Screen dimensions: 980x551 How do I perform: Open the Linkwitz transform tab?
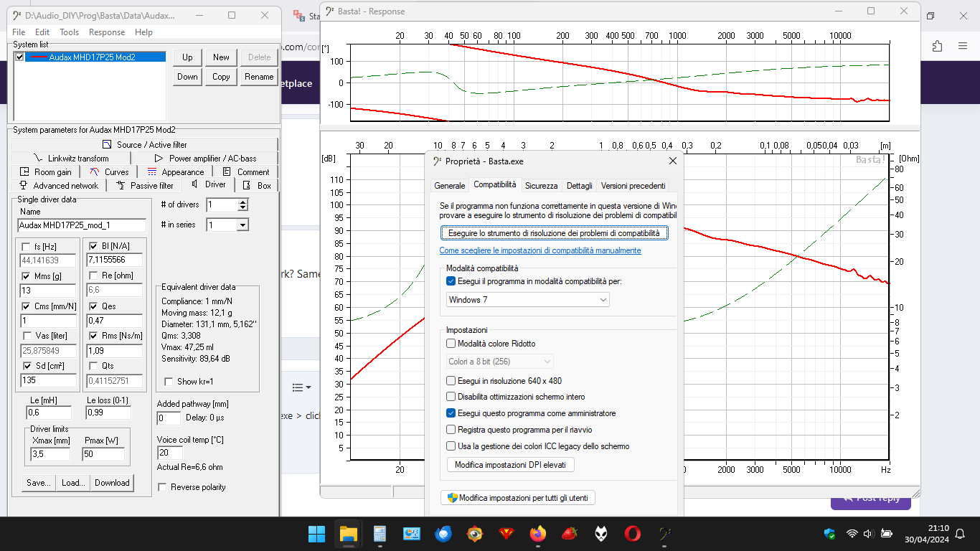pos(71,158)
